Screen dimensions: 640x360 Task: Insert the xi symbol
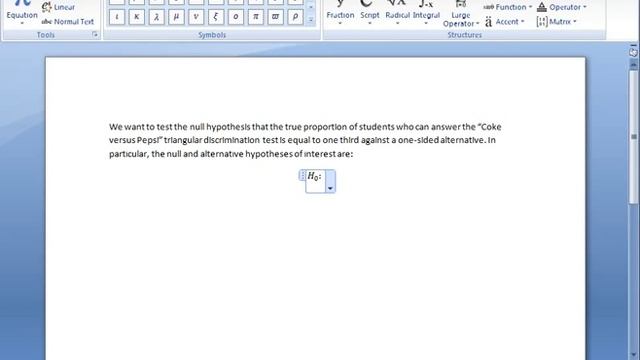pos(216,17)
